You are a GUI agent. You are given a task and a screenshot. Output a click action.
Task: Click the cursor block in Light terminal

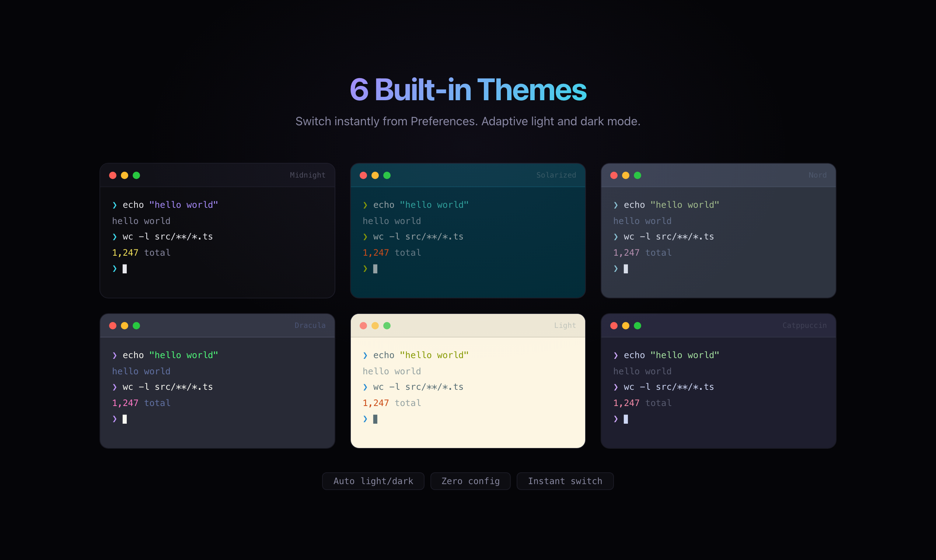[x=375, y=419]
